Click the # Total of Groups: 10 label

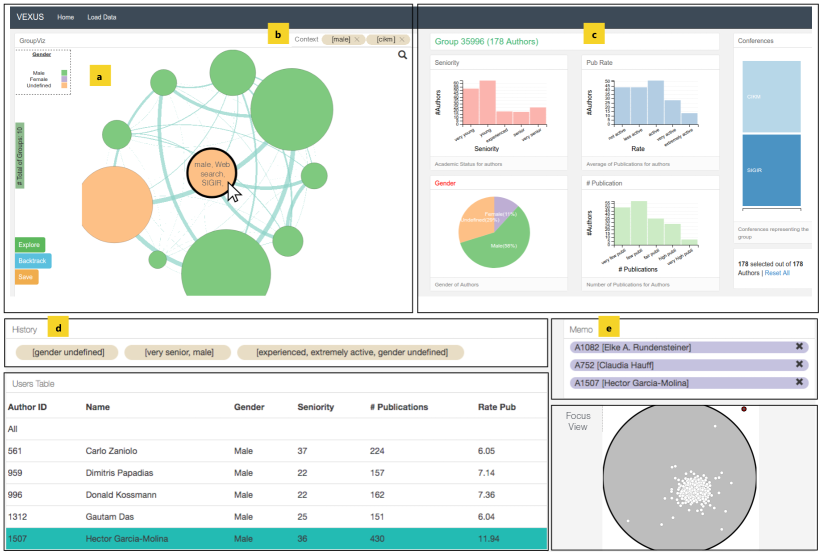[x=20, y=156]
